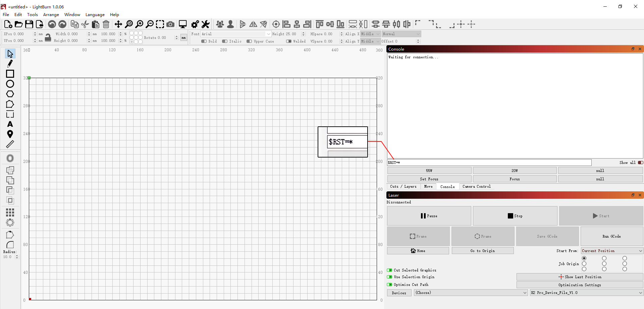Choose the Create Text tool
The height and width of the screenshot is (309, 644).
click(x=10, y=124)
